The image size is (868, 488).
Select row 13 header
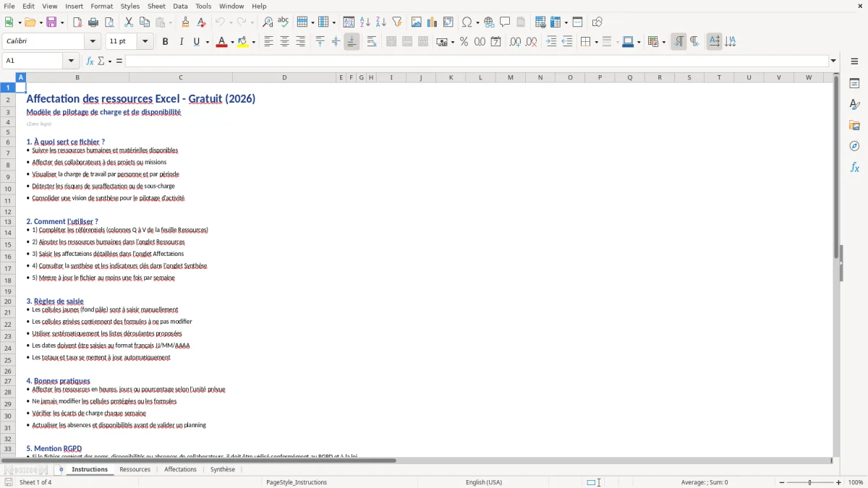tap(8, 221)
